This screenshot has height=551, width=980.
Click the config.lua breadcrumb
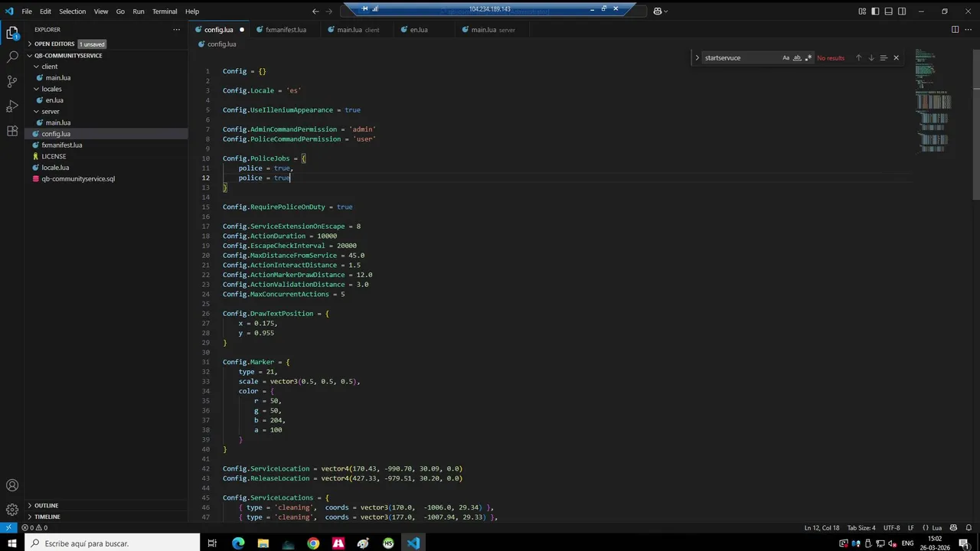click(217, 44)
